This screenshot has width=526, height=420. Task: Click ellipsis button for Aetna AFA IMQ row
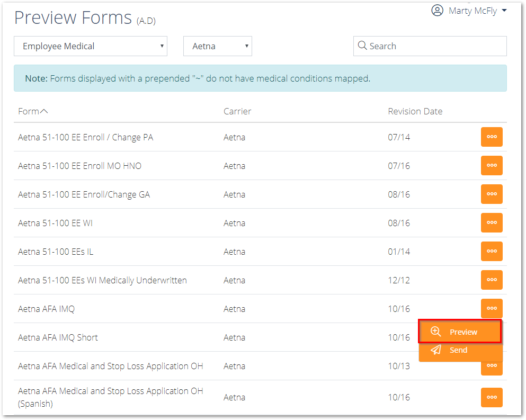[x=492, y=308]
